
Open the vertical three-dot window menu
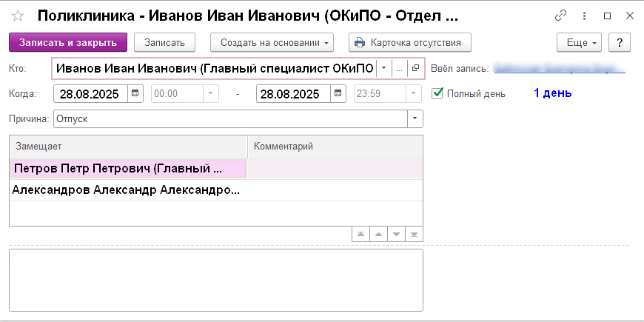click(584, 16)
